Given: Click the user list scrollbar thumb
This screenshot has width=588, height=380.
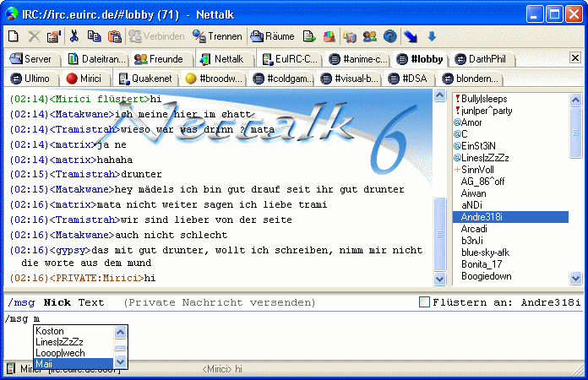Looking at the screenshot, I should click(x=575, y=133).
